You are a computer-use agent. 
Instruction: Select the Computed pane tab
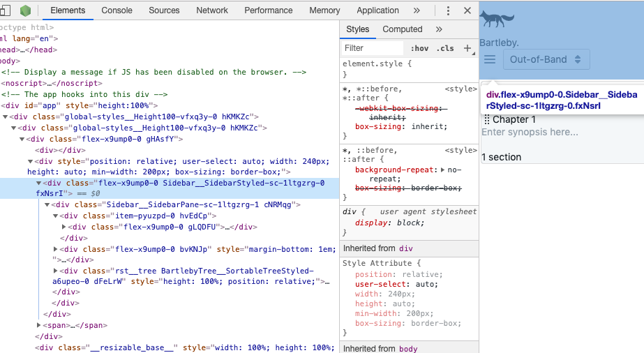pos(402,29)
